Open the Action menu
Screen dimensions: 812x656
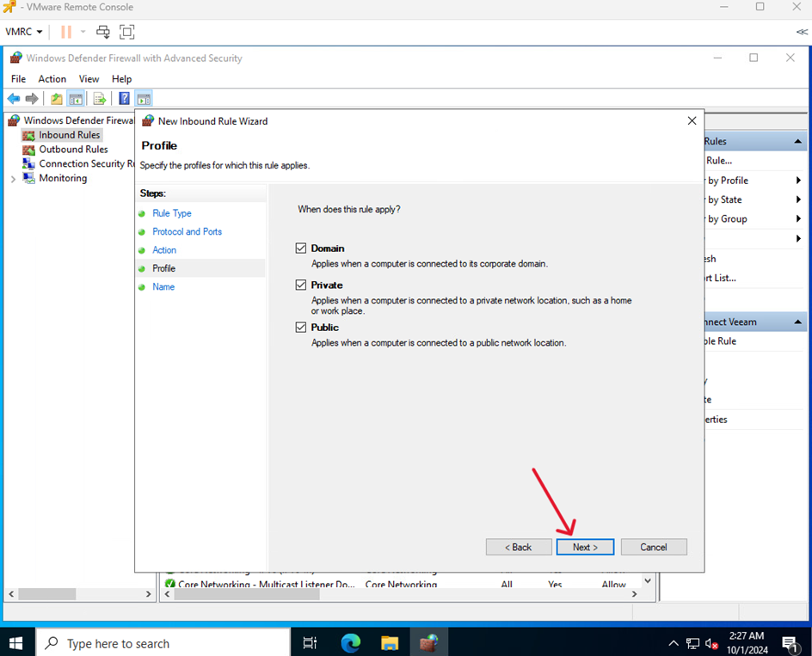tap(52, 79)
